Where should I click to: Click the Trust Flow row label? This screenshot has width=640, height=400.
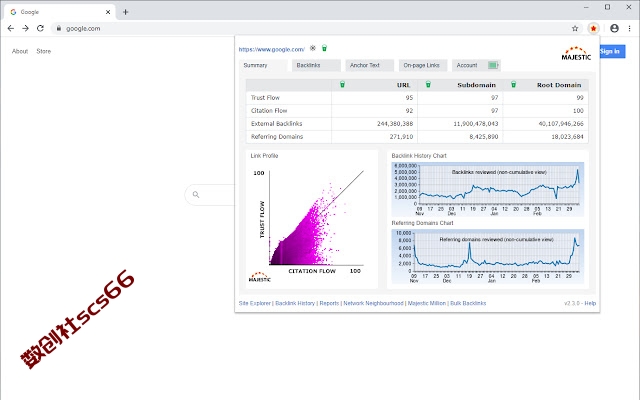pyautogui.click(x=265, y=98)
